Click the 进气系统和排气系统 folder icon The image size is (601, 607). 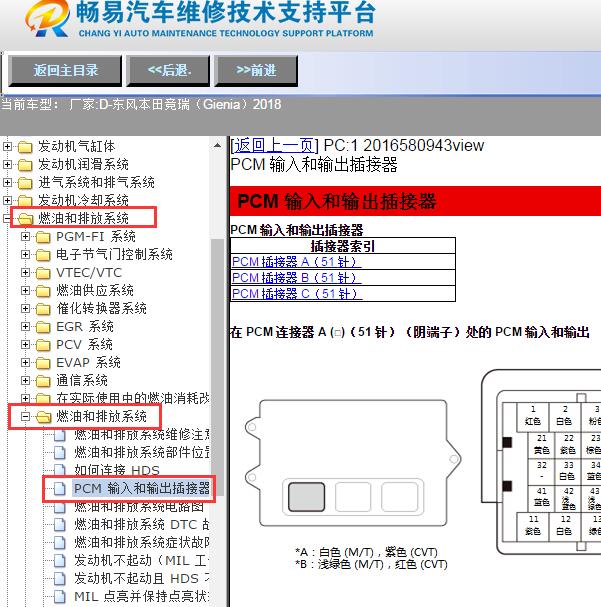tap(25, 183)
